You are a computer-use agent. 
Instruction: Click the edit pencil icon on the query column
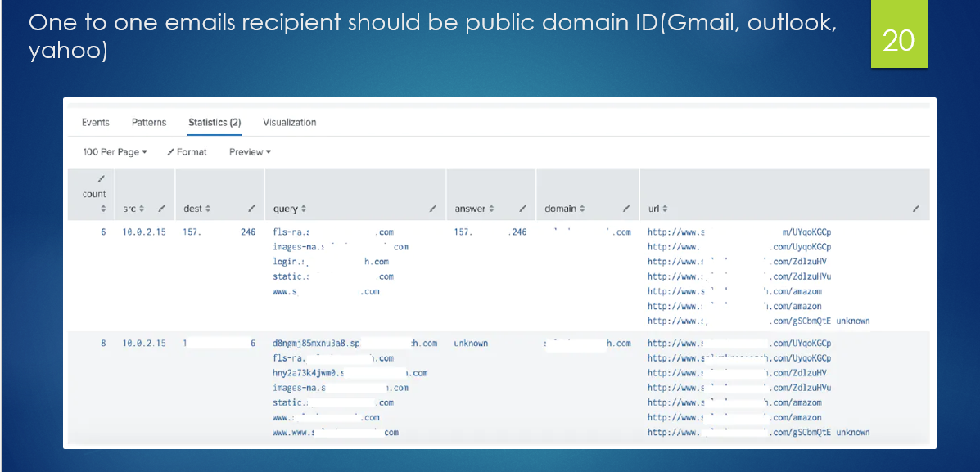click(x=434, y=208)
